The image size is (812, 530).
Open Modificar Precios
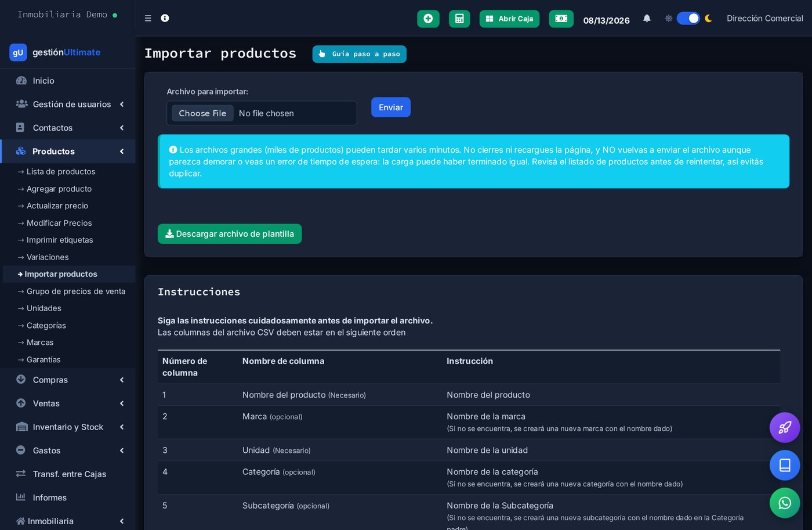(x=59, y=223)
